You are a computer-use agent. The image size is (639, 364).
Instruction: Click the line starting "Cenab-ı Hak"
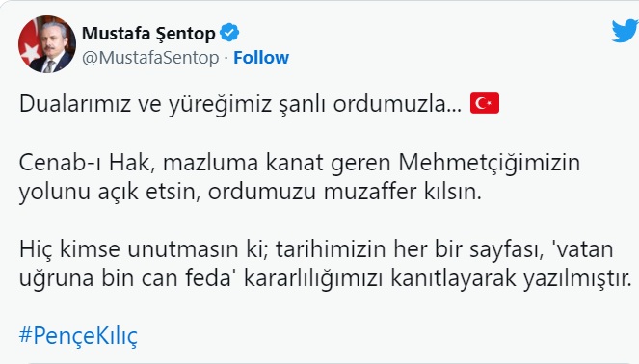tap(300, 163)
